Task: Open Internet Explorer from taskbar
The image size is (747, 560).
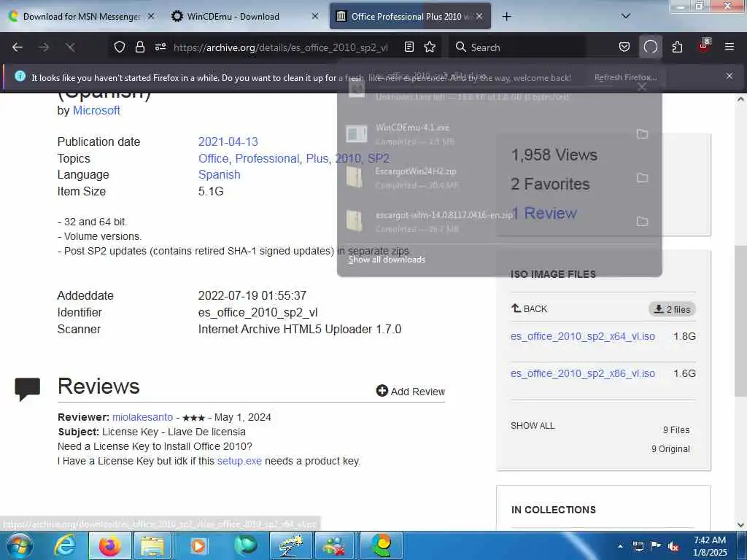Action: [x=64, y=545]
